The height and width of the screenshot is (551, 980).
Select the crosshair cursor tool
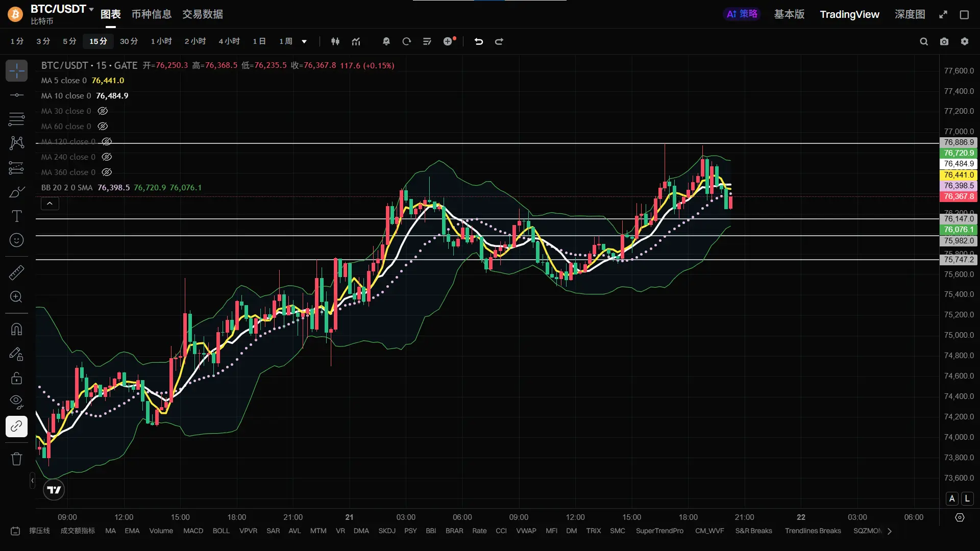(x=16, y=71)
